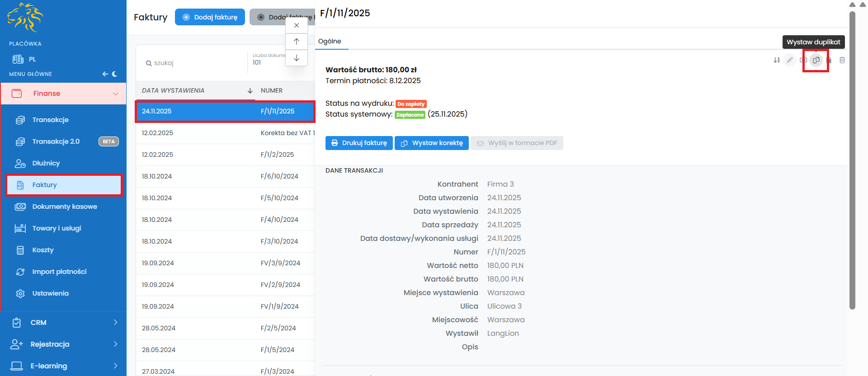Click the banknote payment icon in invoice toolbar
The width and height of the screenshot is (868, 376).
803,60
